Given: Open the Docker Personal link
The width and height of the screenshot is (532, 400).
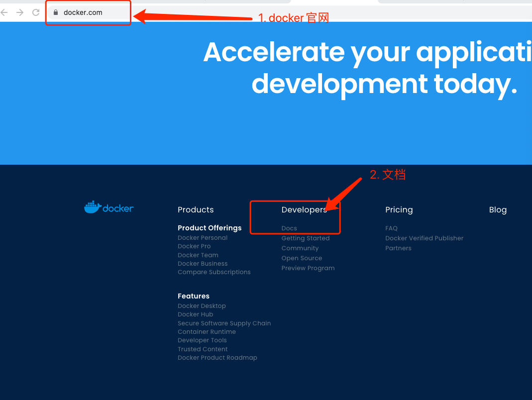Looking at the screenshot, I should coord(203,238).
